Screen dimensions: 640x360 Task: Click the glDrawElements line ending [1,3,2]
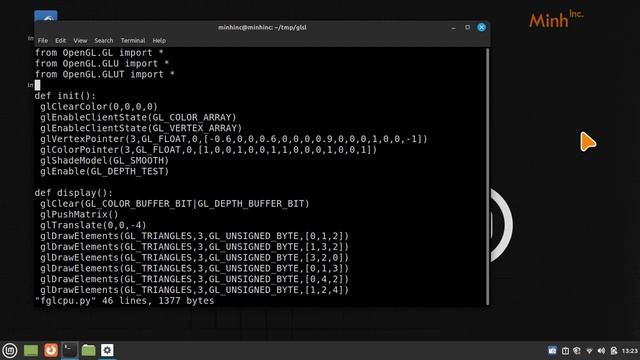[x=194, y=247]
